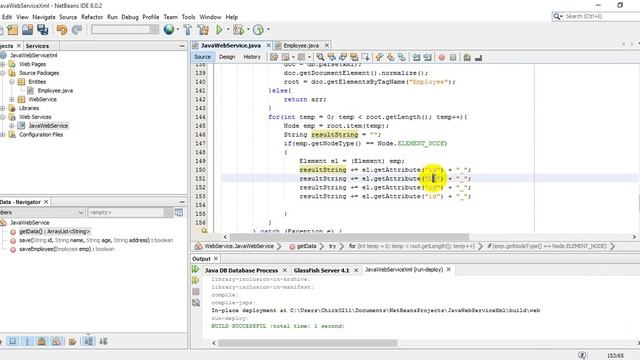640x360 pixels.
Task: Open the Tools menu
Action: point(188,17)
